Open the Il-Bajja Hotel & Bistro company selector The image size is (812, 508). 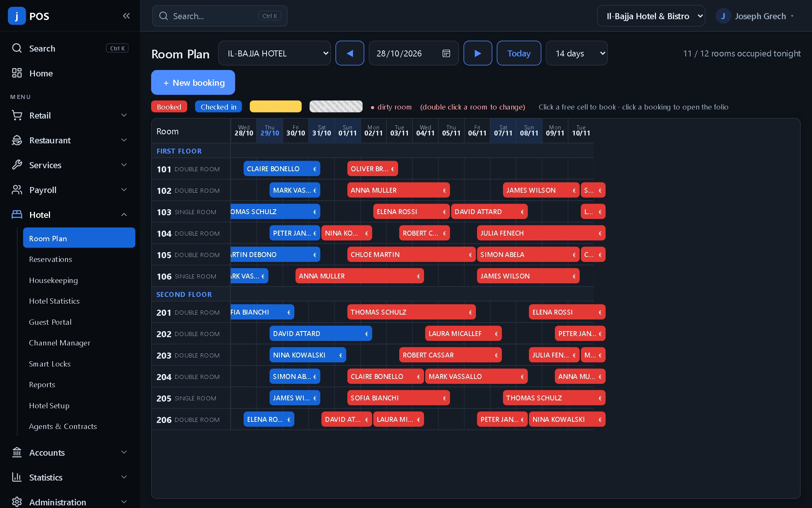[x=651, y=16]
